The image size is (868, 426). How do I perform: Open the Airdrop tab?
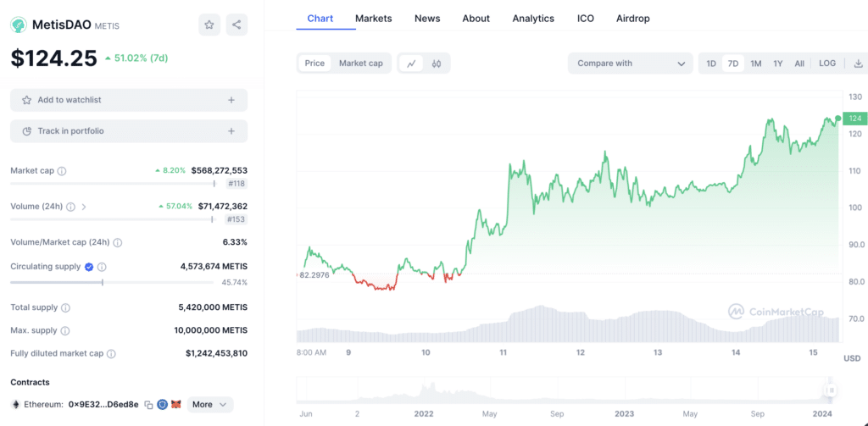click(x=632, y=19)
